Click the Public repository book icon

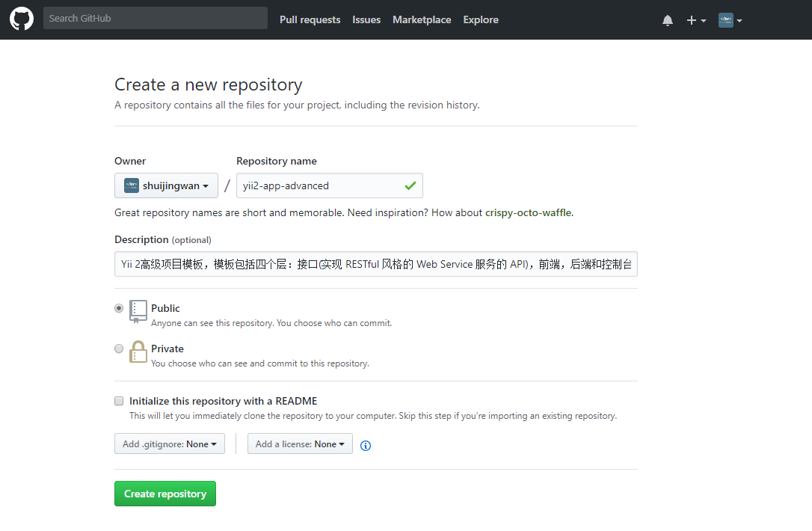click(138, 311)
